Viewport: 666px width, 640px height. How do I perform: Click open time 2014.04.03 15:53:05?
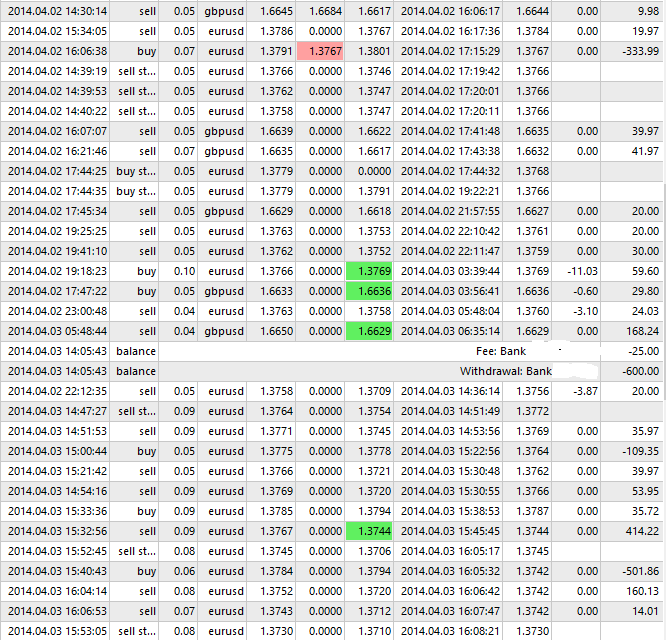[x=57, y=631]
